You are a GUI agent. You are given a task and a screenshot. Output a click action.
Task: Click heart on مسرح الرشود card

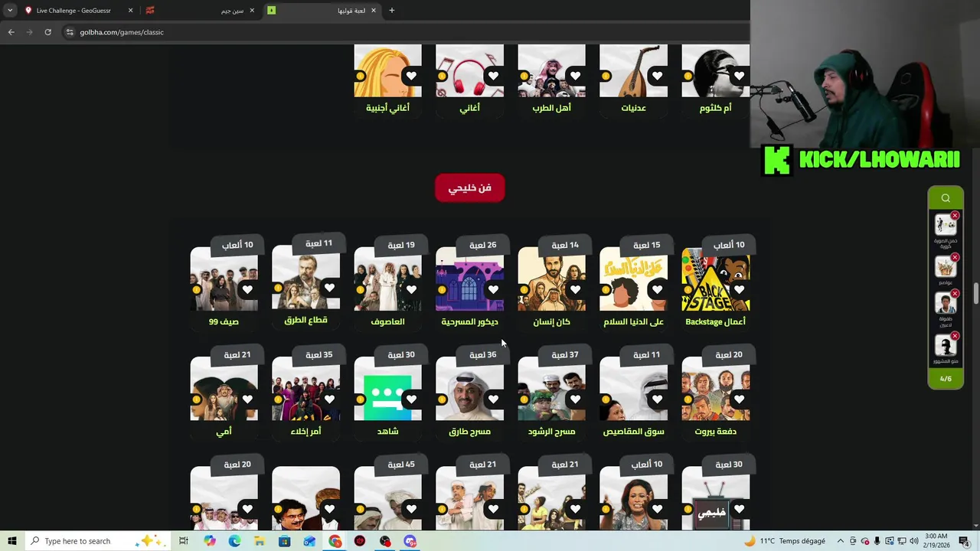575,399
